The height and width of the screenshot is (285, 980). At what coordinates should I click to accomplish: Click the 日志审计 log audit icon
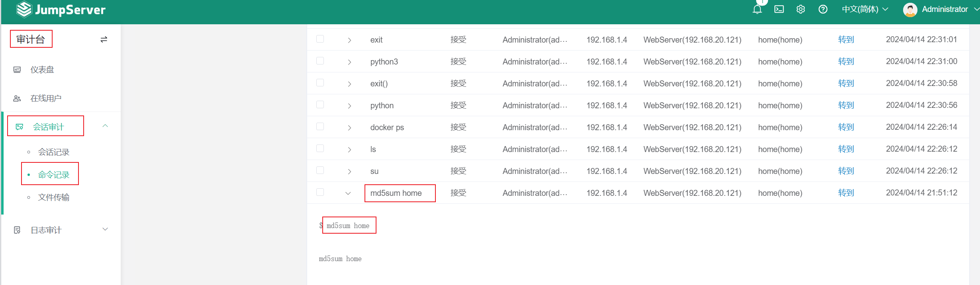pos(17,230)
